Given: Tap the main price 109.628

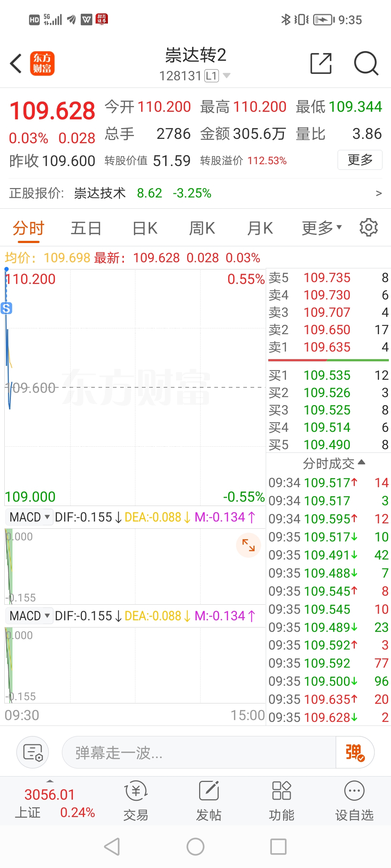Looking at the screenshot, I should [52, 111].
